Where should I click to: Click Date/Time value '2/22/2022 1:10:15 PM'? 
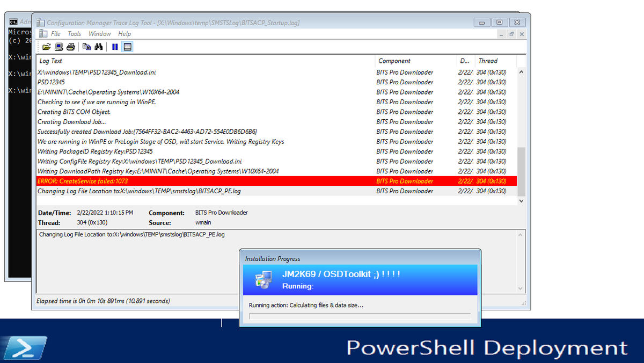(105, 213)
